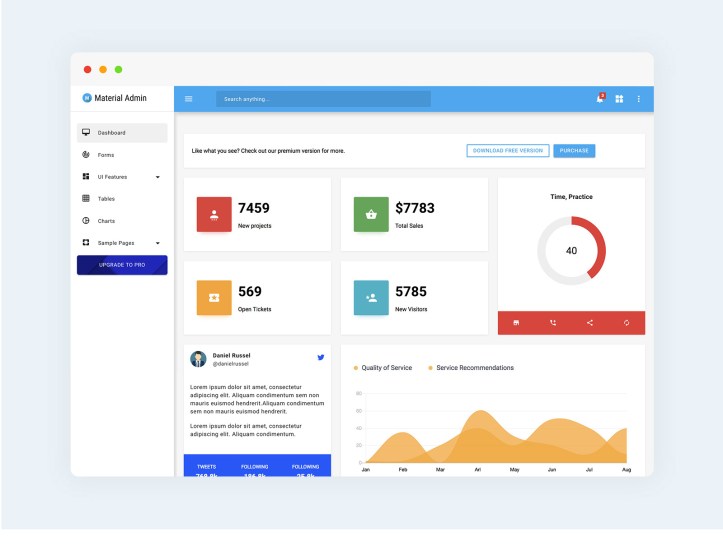The image size is (723, 546).
Task: Click the hamburger menu icon
Action: (x=188, y=99)
